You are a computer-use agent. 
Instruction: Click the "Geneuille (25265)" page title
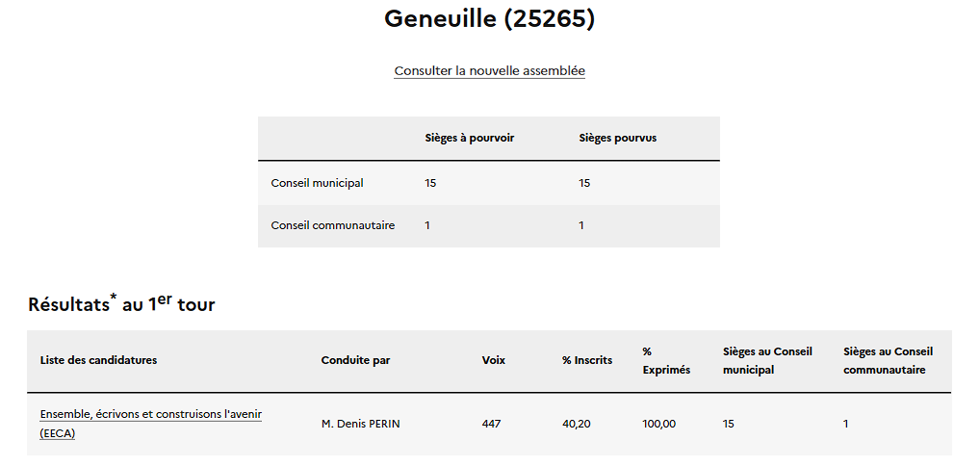pos(489,18)
